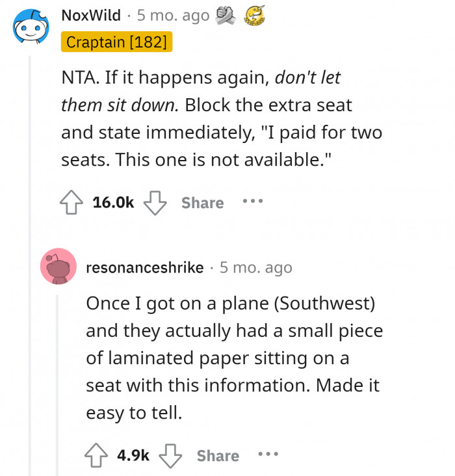Downvote resonanceshrike's reply
455x476 pixels.
point(170,456)
